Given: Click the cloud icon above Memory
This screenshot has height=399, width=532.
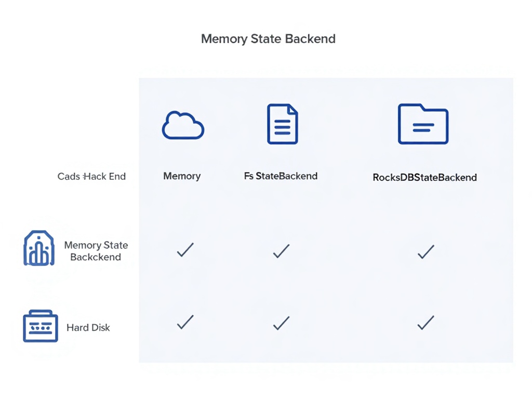Looking at the screenshot, I should [x=183, y=125].
